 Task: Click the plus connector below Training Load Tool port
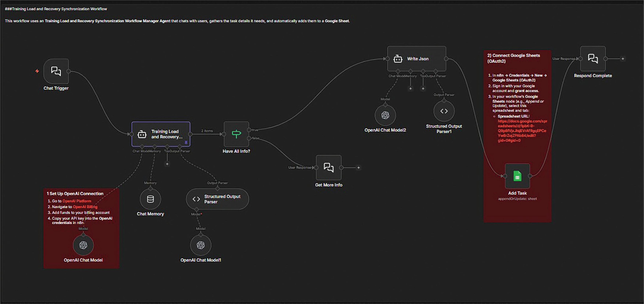click(x=167, y=164)
